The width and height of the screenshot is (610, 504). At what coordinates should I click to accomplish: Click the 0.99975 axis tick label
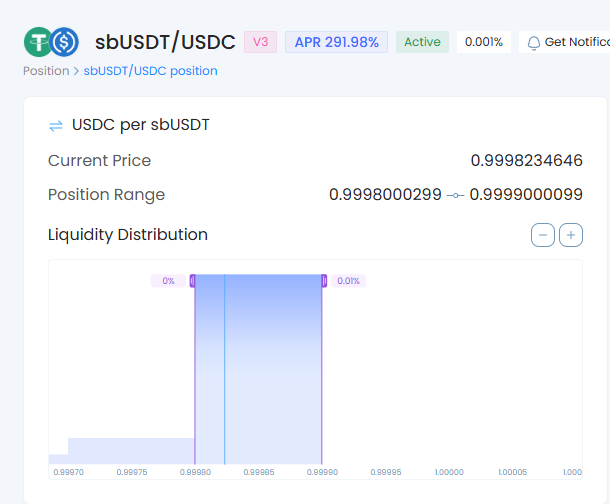[132, 472]
